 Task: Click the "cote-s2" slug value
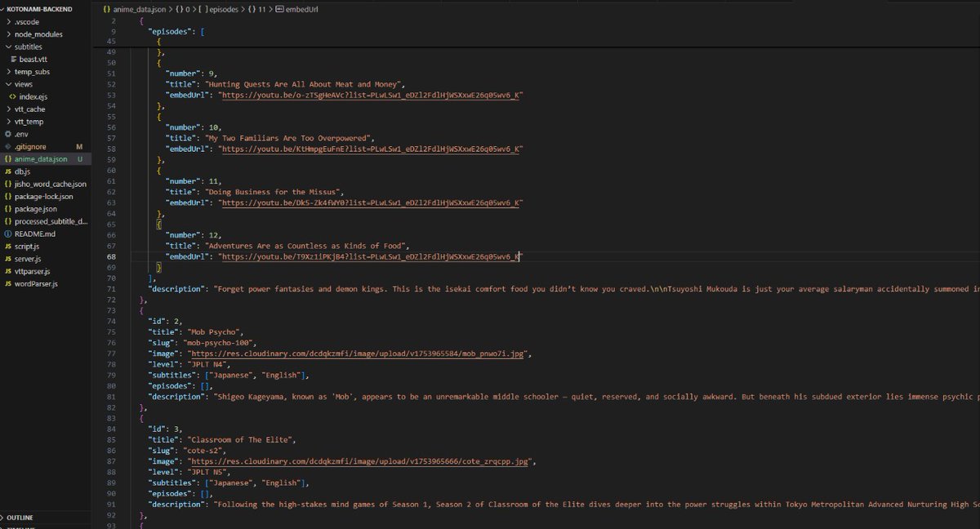point(203,451)
